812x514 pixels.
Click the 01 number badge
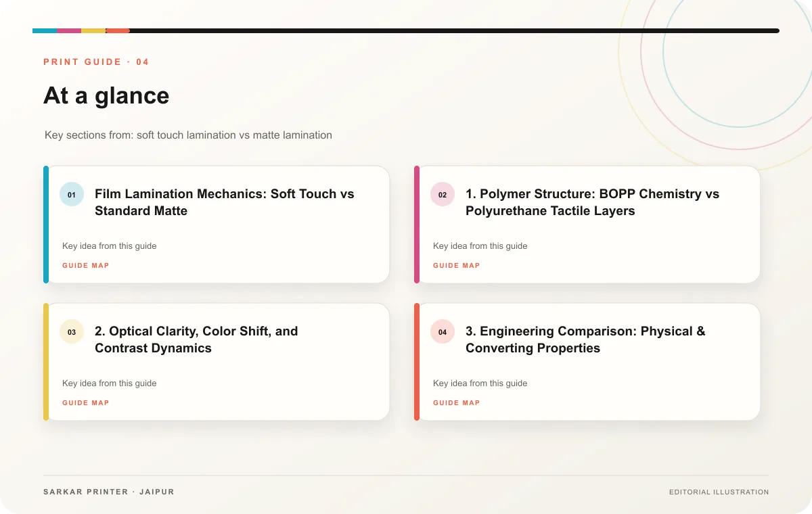[72, 195]
